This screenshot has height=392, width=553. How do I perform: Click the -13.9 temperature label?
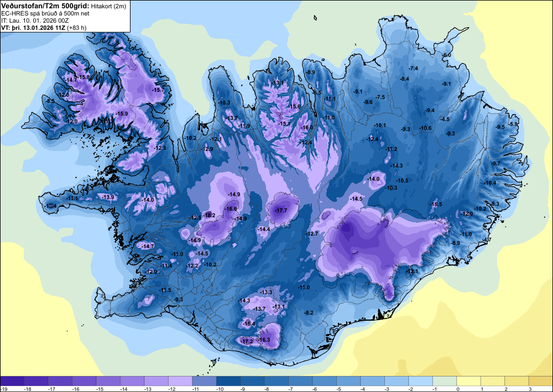[x=108, y=197]
